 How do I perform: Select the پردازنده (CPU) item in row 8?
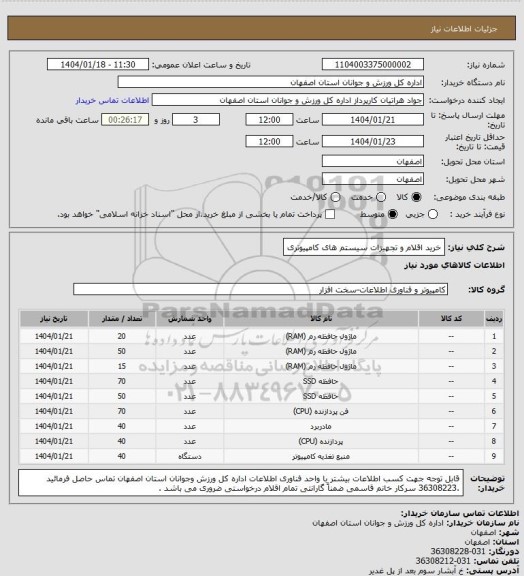[321, 441]
